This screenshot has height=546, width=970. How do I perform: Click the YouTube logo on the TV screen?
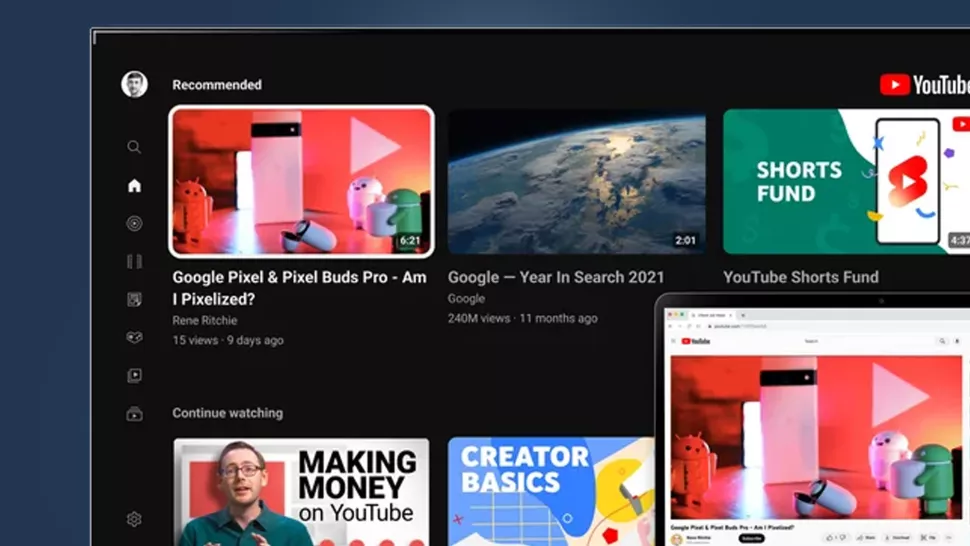click(924, 85)
